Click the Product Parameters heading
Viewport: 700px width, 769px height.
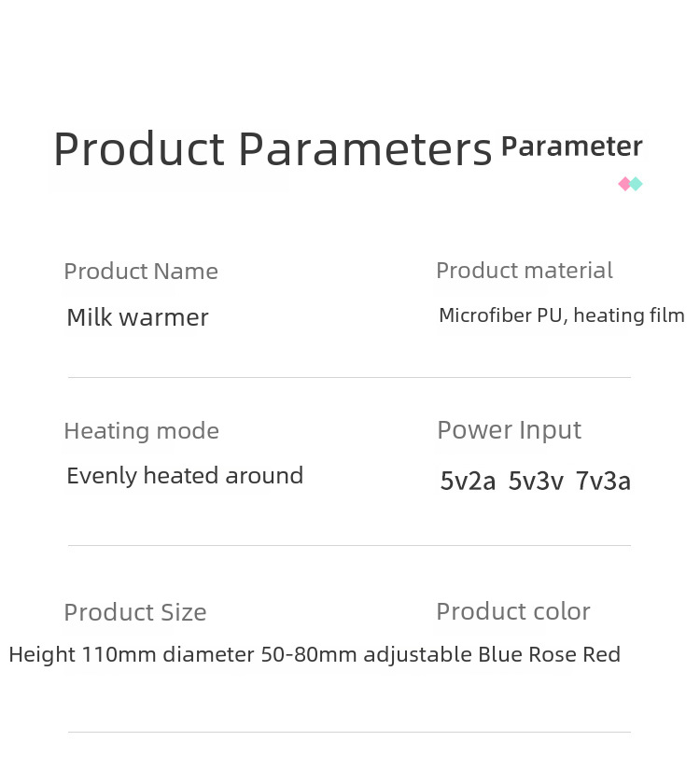273,149
